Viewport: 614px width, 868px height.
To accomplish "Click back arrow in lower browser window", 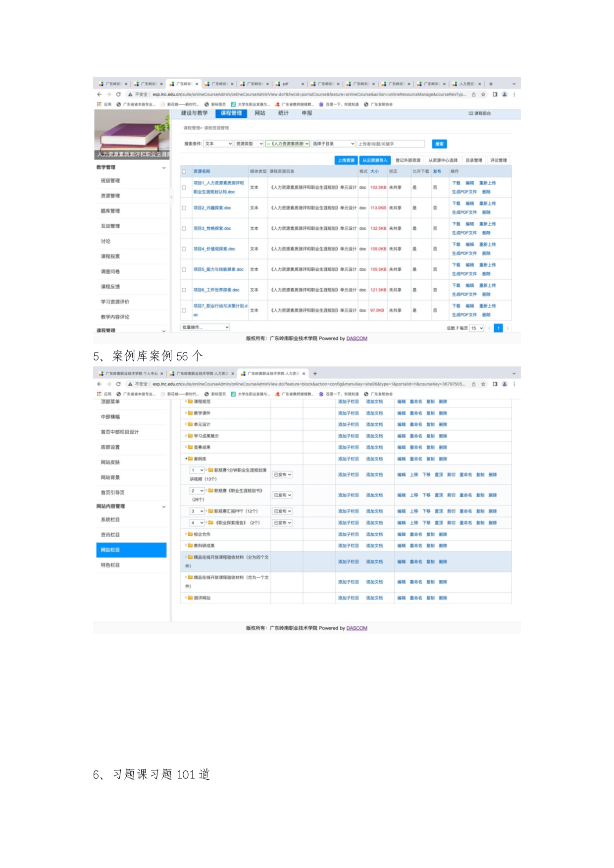I will (100, 384).
